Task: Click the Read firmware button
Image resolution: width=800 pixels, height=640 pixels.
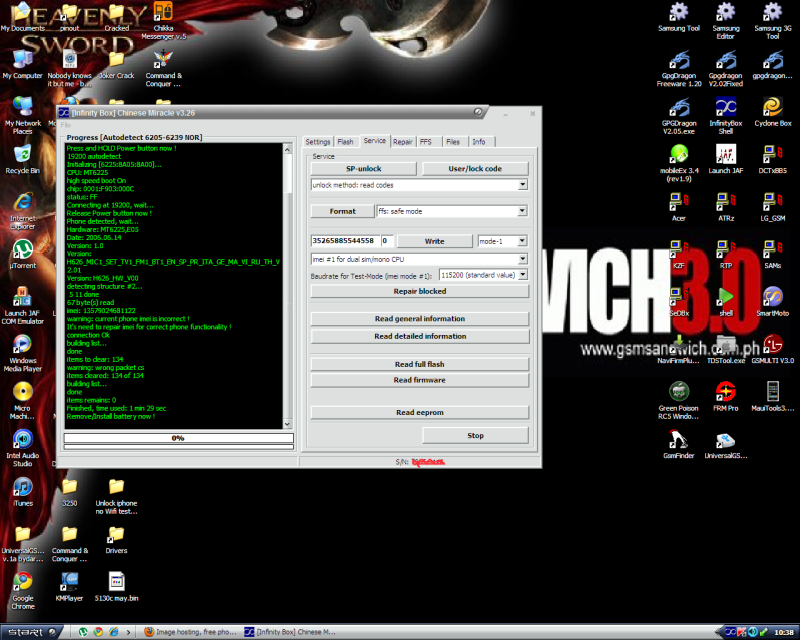Action: point(419,380)
